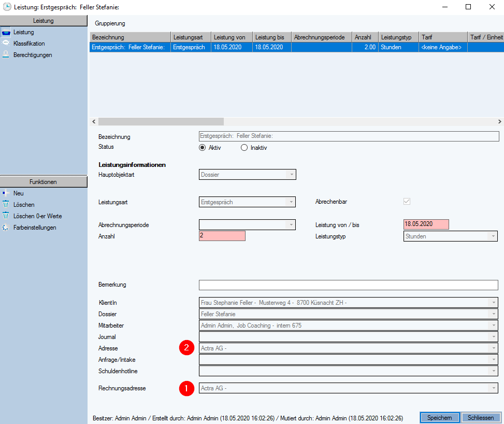Click the Leistung panel header
This screenshot has height=424, width=504.
tap(44, 21)
